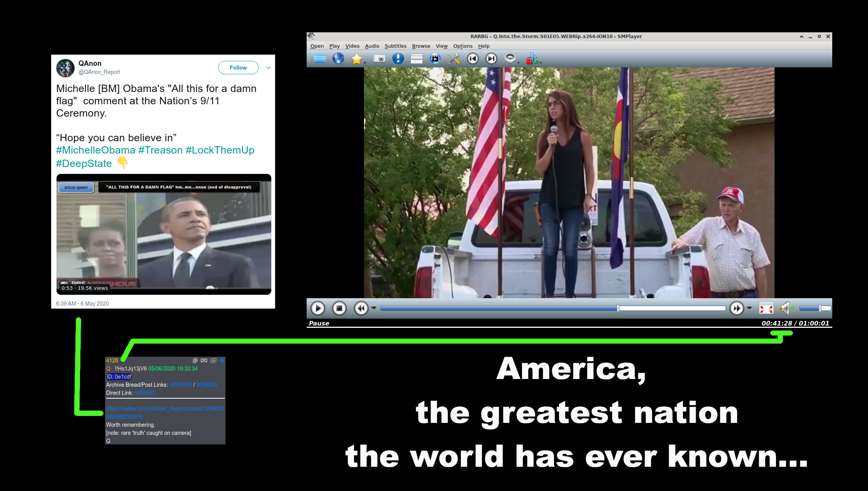Open the Open menu
868x491 pixels.
click(x=317, y=46)
